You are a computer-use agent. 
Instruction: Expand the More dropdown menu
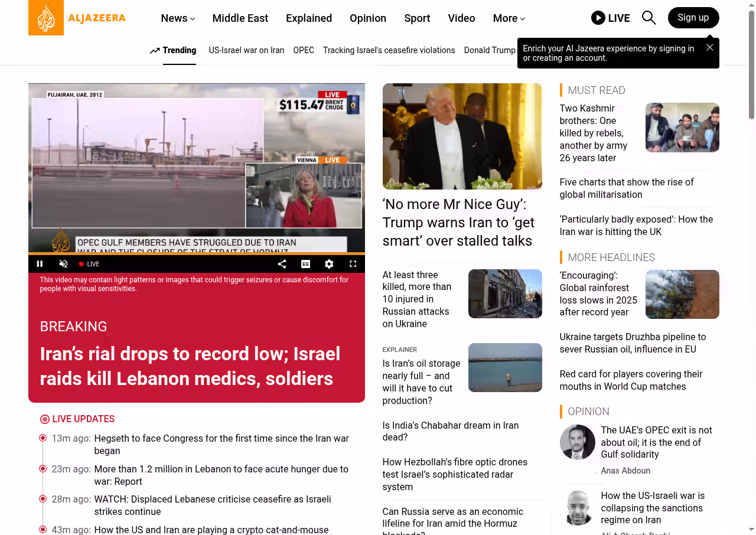pos(509,18)
